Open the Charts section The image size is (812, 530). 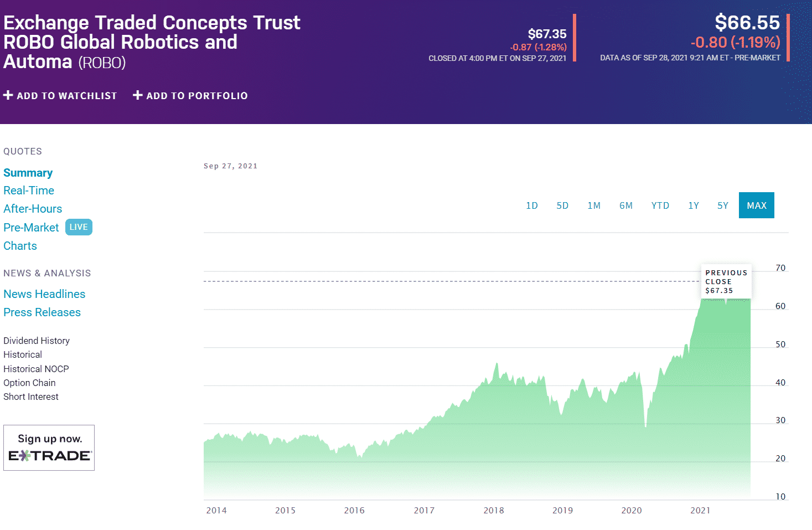pyautogui.click(x=20, y=245)
